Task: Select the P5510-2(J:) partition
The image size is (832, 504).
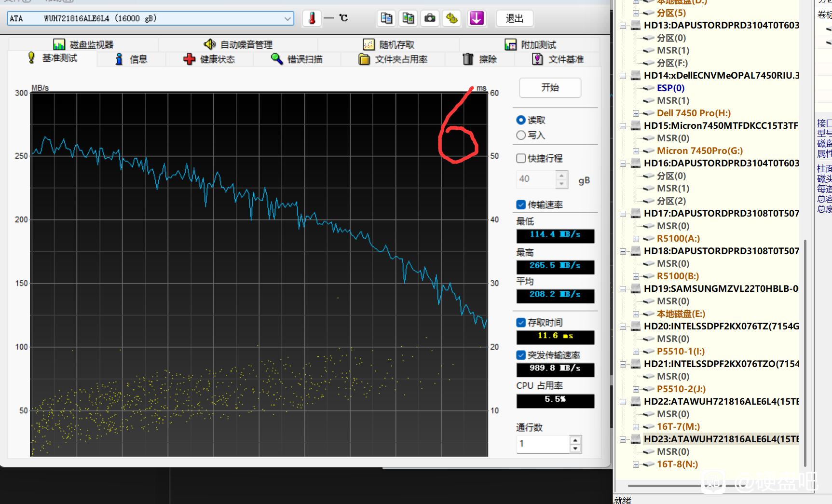Action: pyautogui.click(x=681, y=389)
